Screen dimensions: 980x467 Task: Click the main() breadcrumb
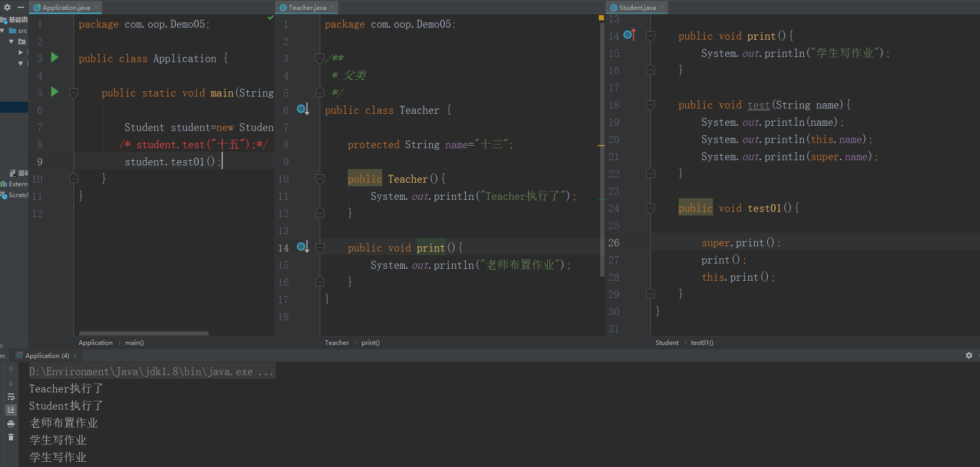pos(135,343)
